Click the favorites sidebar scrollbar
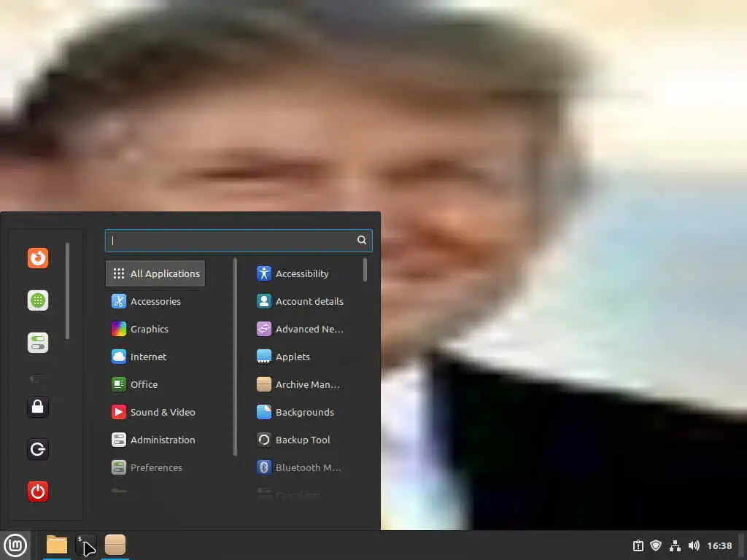 pyautogui.click(x=68, y=291)
